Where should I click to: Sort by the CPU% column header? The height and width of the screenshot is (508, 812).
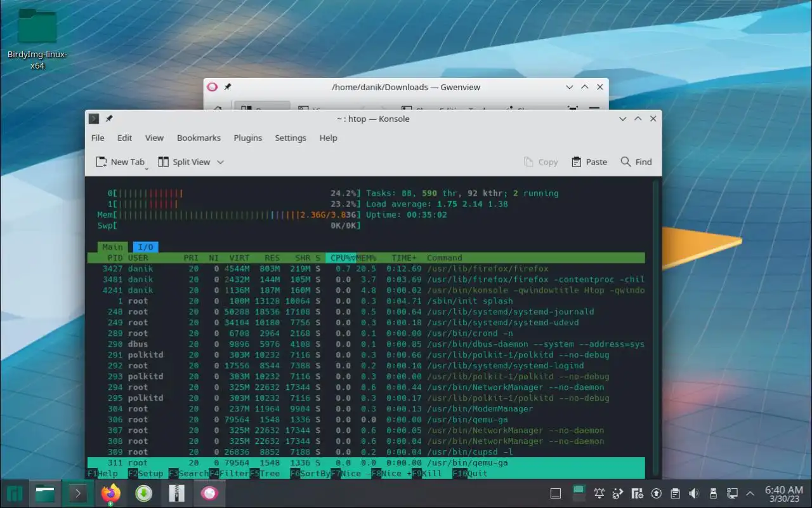pos(341,258)
